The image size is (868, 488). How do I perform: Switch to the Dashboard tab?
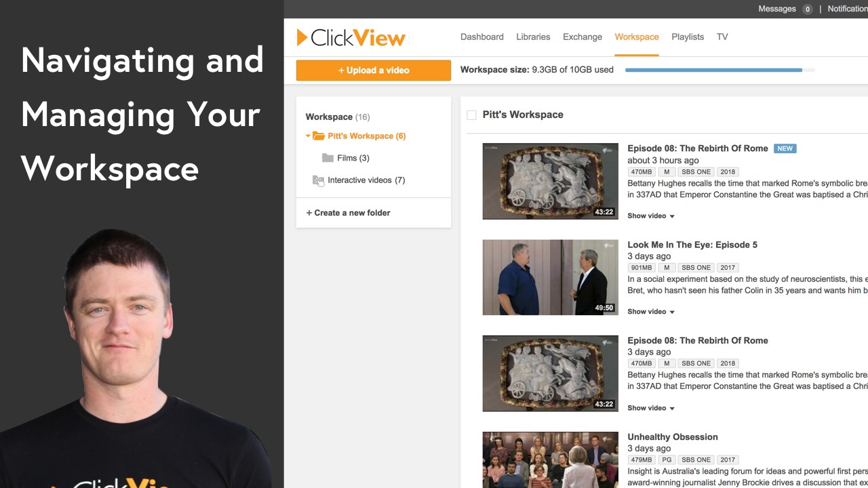pyautogui.click(x=482, y=37)
